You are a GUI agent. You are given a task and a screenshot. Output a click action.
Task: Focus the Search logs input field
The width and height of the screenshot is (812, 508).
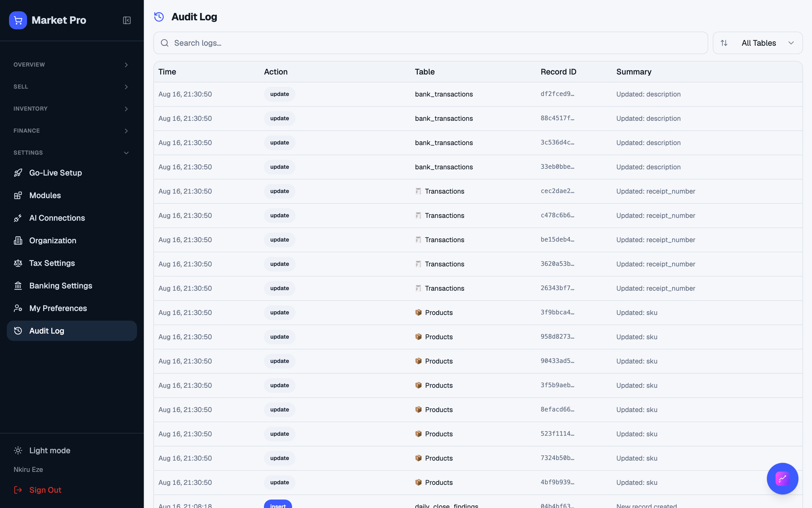431,43
